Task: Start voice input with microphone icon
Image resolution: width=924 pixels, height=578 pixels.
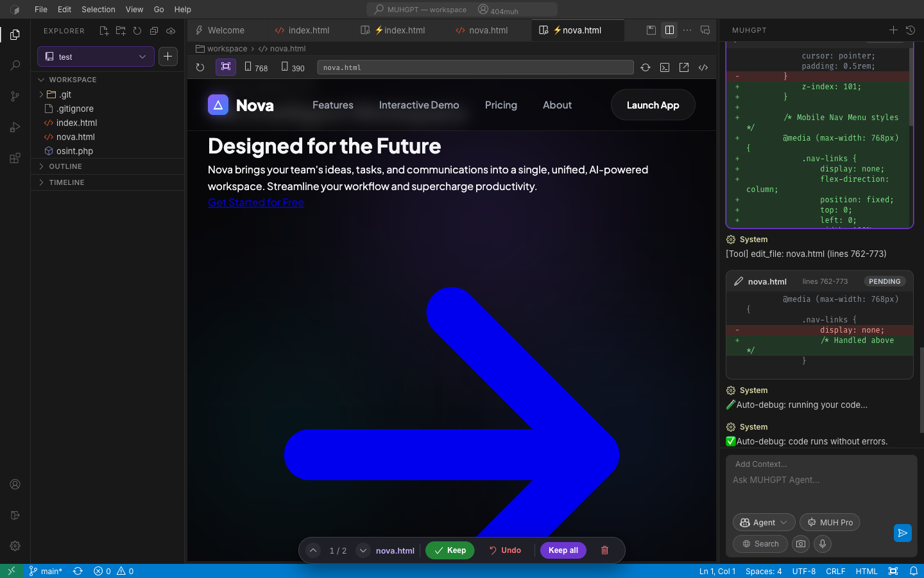Action: [x=823, y=544]
